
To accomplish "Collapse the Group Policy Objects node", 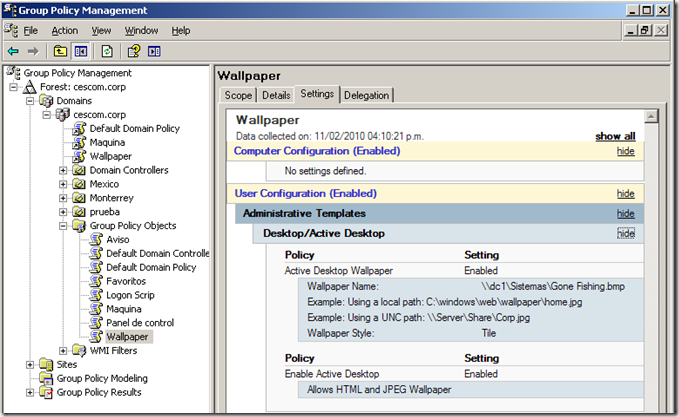I will pyautogui.click(x=63, y=226).
